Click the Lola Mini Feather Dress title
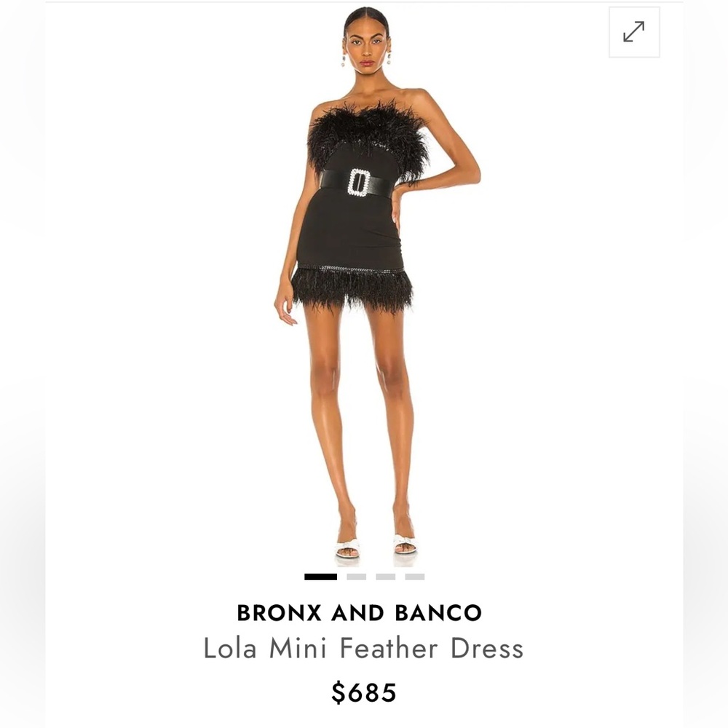The image size is (728, 728). (x=364, y=648)
